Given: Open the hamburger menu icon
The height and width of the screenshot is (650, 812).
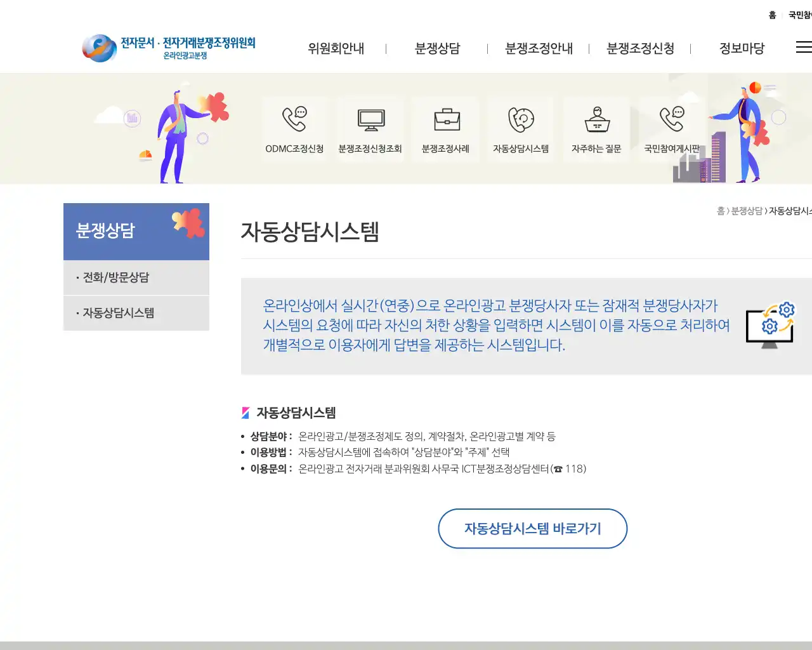Looking at the screenshot, I should 803,47.
